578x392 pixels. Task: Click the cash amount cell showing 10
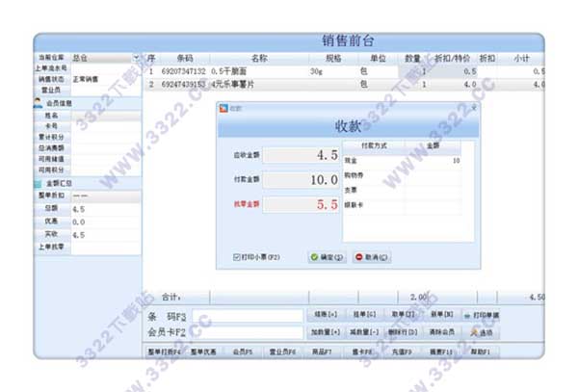point(433,161)
